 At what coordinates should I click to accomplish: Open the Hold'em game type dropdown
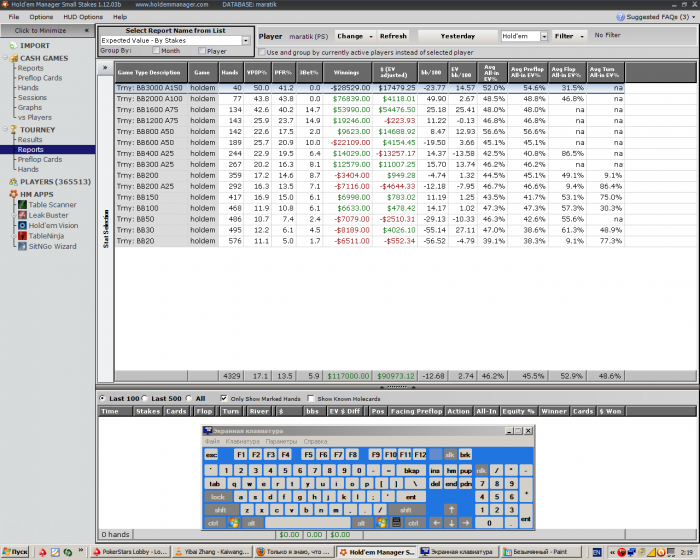544,37
